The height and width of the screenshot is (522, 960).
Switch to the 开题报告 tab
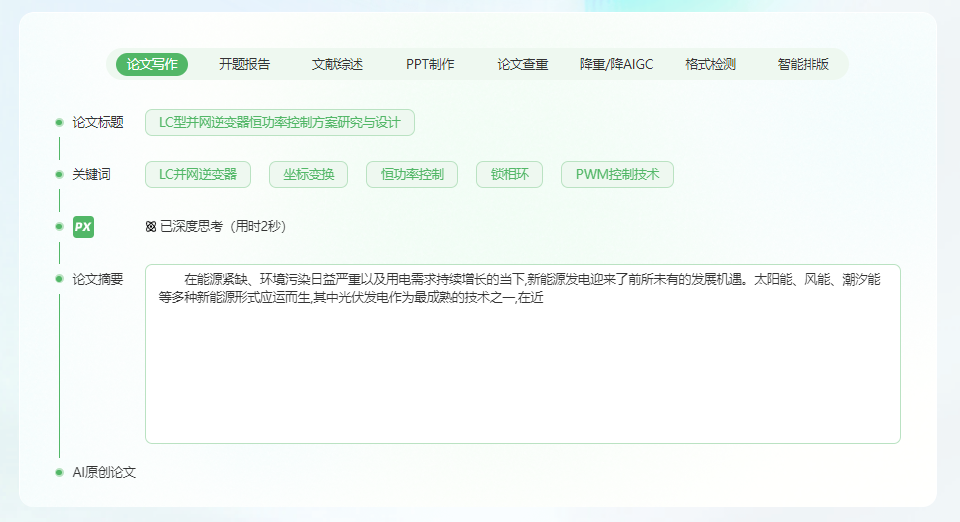click(244, 64)
